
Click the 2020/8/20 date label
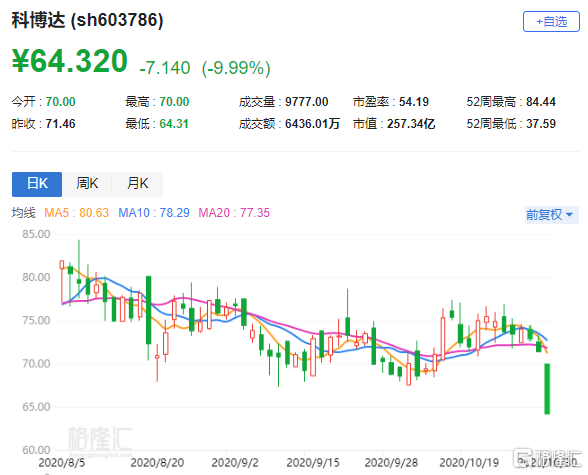(157, 463)
